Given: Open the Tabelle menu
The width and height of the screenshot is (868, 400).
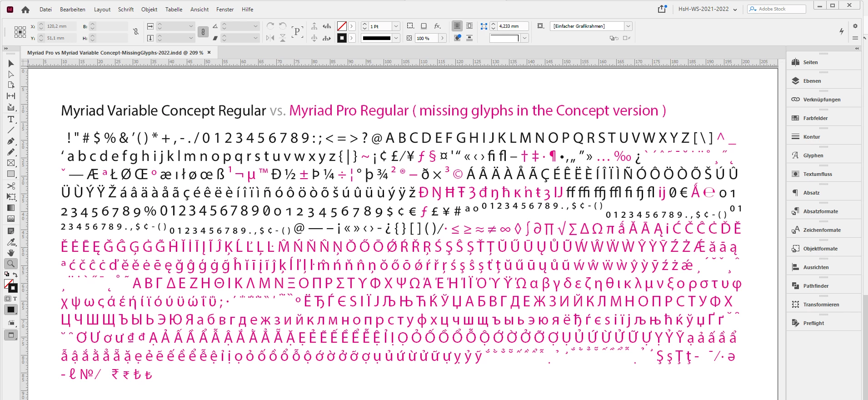Looking at the screenshot, I should pos(174,10).
